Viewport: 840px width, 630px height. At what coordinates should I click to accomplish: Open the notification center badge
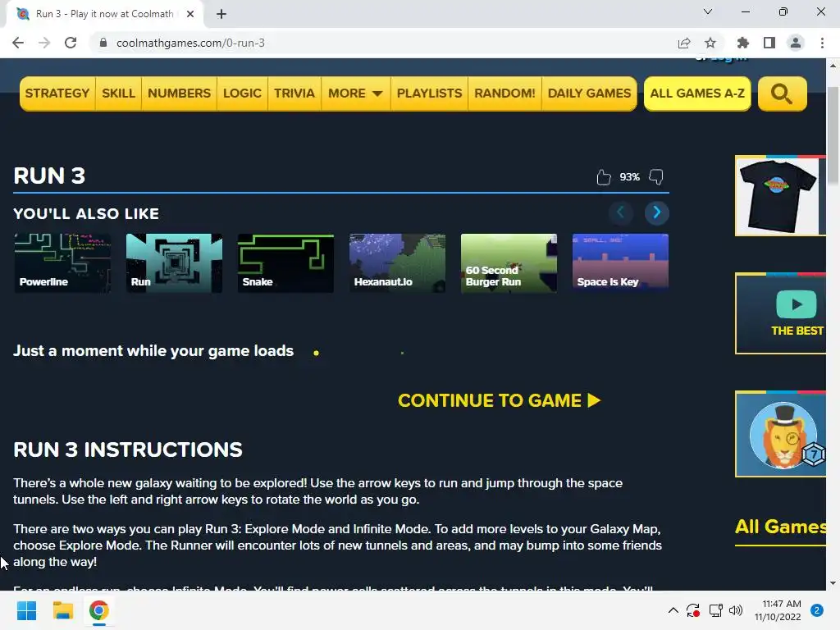817,610
